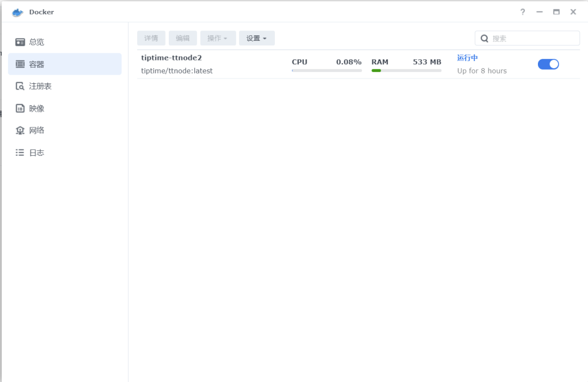Switch to the 容器 container section
This screenshot has height=382, width=588.
(x=65, y=64)
